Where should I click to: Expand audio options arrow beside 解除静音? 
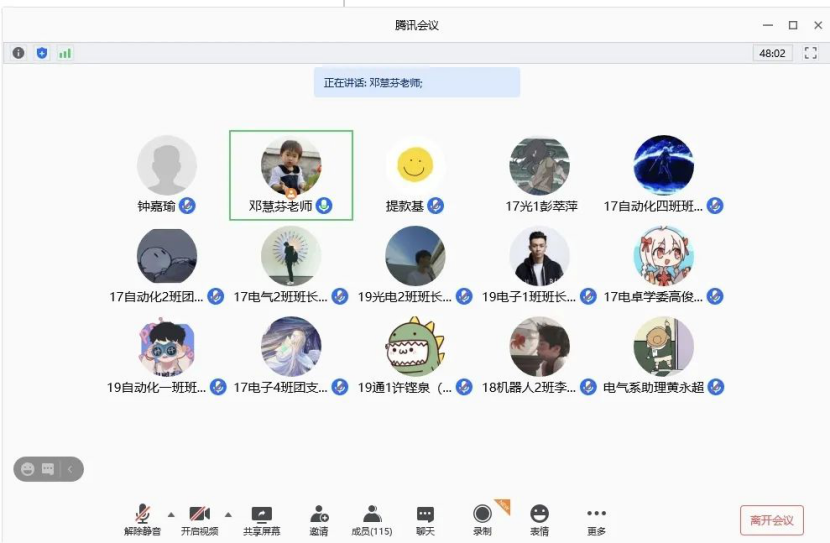[171, 514]
